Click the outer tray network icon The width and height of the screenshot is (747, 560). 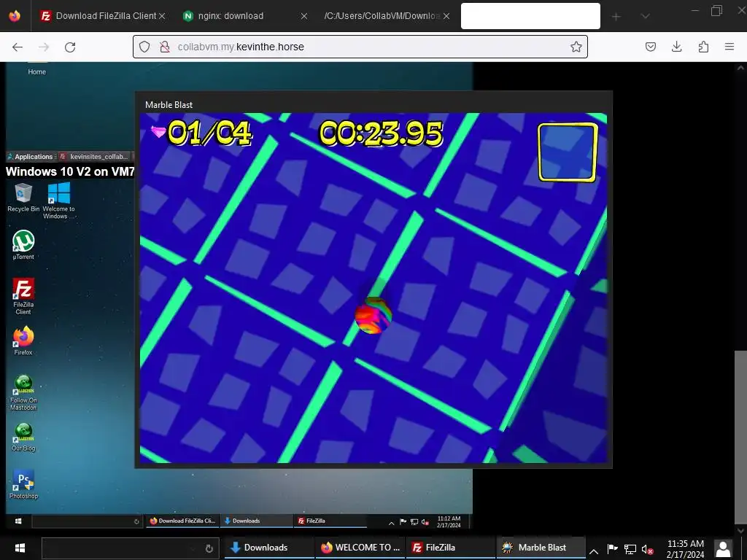[630, 550]
